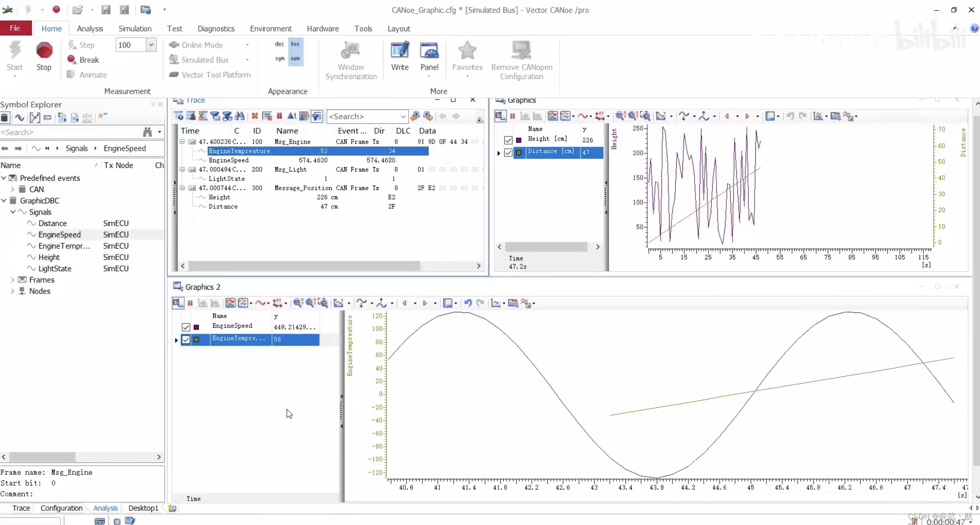The image size is (980, 525).
Task: Collapse the GraphicDBC tree node
Action: [4, 201]
